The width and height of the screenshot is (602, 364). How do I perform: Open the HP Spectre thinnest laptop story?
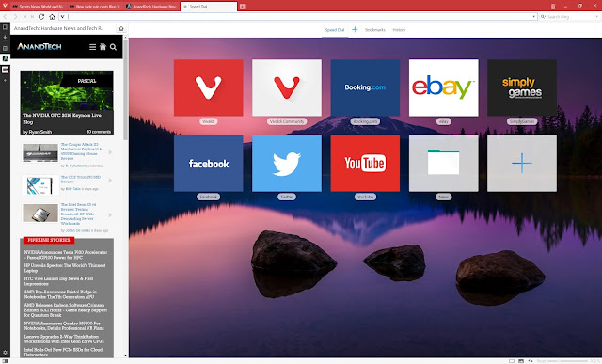coord(65,268)
